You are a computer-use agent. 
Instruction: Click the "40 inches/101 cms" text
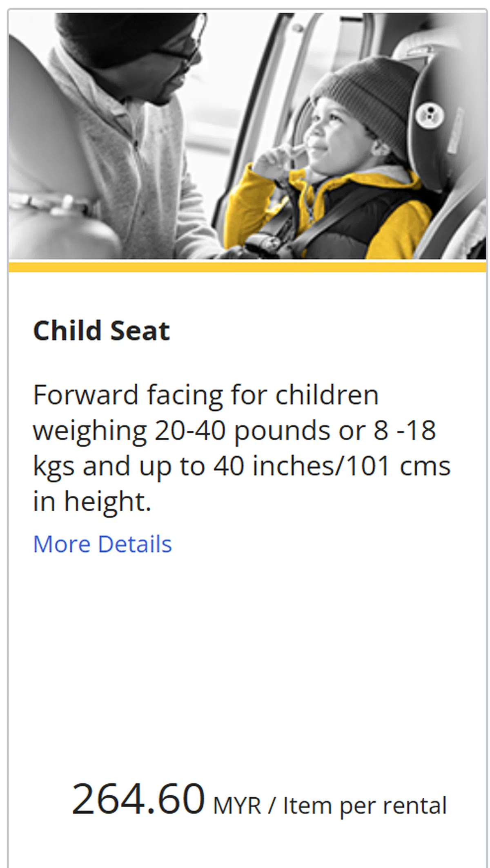coord(332,466)
